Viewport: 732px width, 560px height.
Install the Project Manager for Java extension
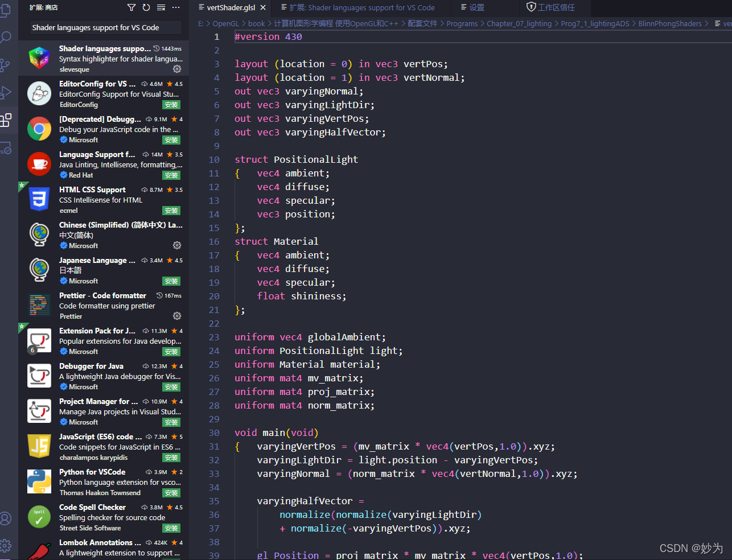pyautogui.click(x=171, y=422)
